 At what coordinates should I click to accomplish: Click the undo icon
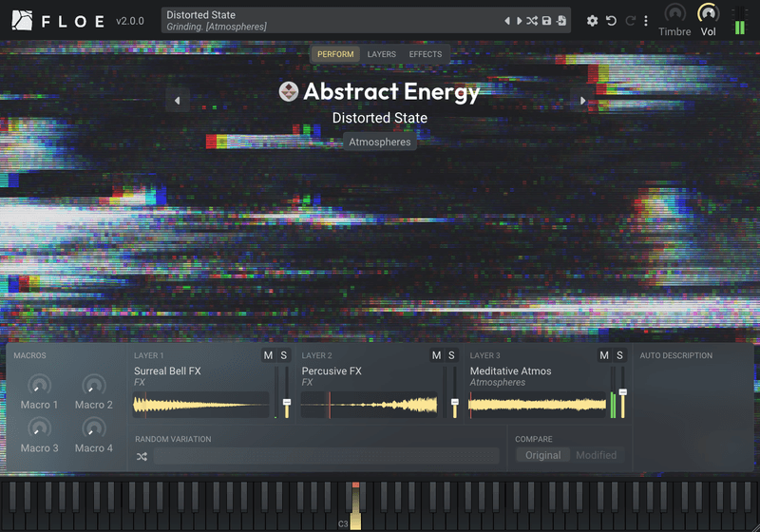(x=611, y=21)
